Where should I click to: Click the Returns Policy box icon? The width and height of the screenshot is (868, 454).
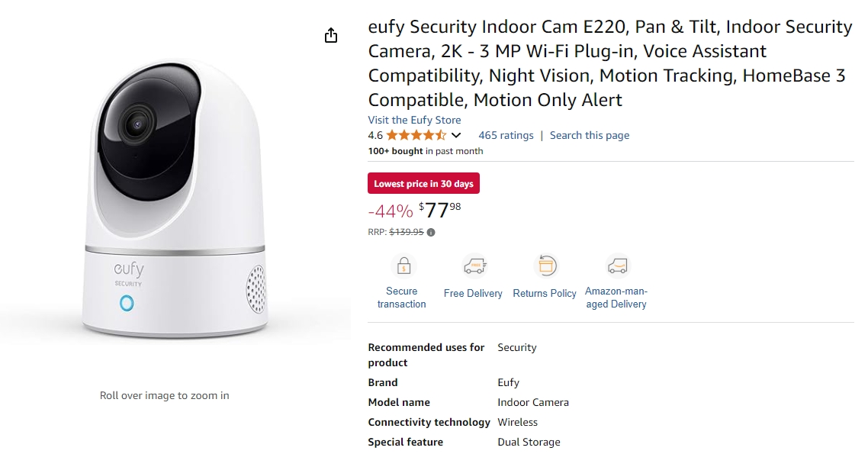click(x=546, y=266)
